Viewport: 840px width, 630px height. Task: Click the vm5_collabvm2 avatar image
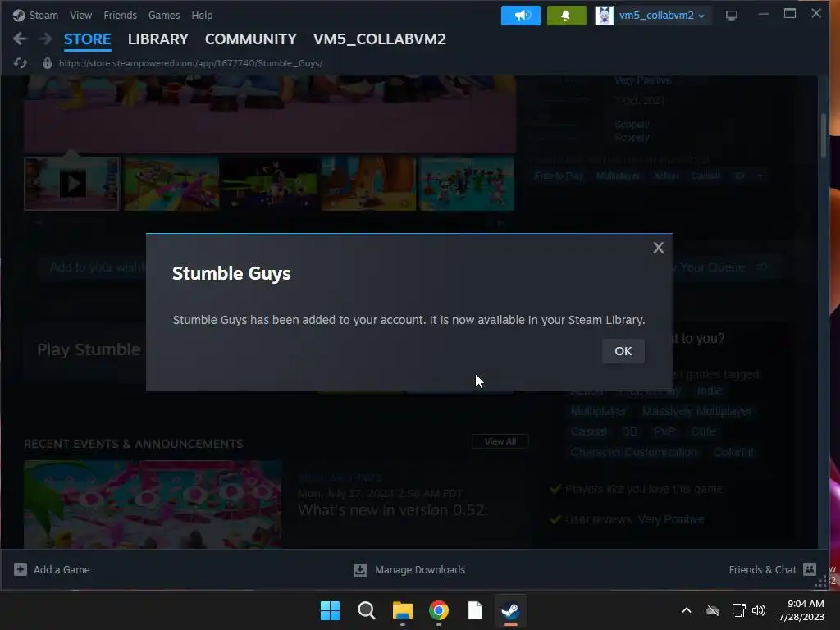coord(605,16)
